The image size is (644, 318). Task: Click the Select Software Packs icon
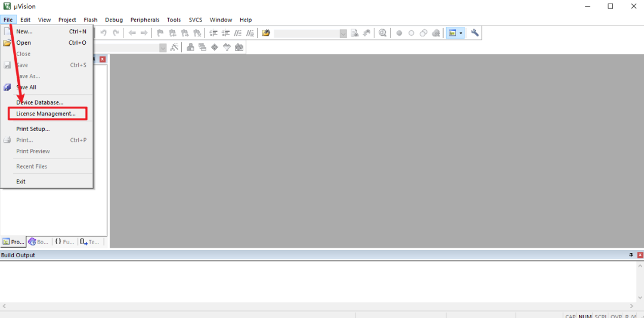[227, 47]
